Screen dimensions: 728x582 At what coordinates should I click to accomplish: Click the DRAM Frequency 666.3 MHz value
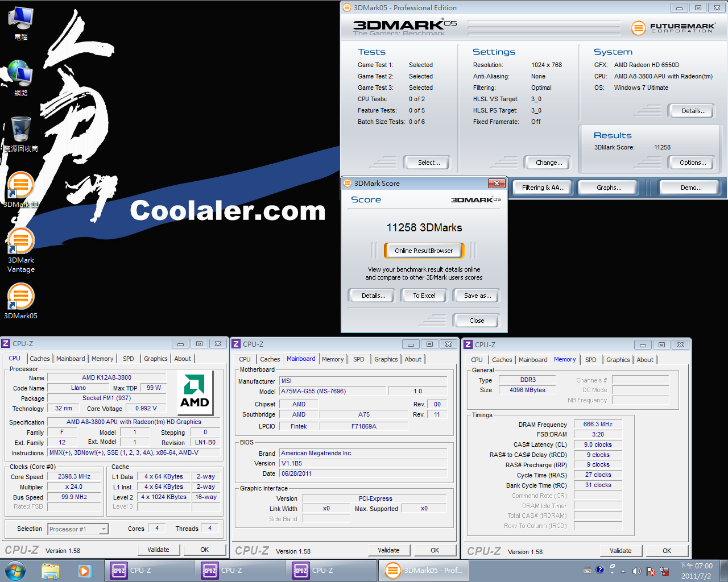(598, 424)
